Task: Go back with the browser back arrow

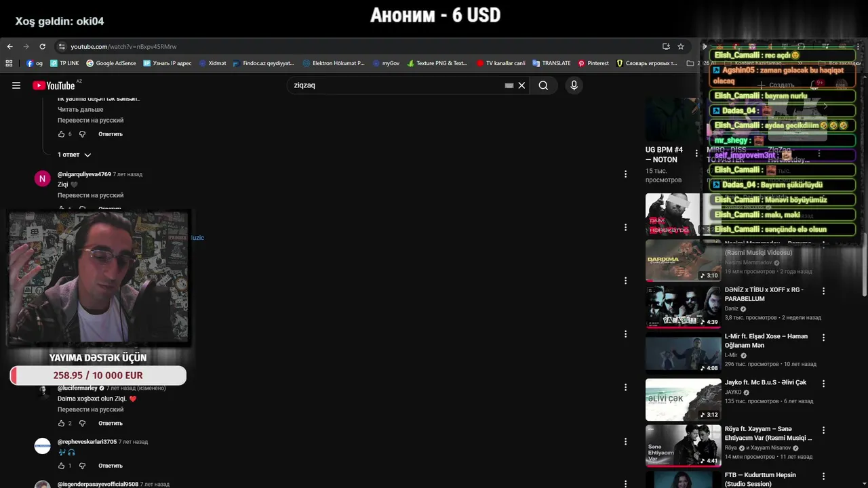Action: coord(9,47)
